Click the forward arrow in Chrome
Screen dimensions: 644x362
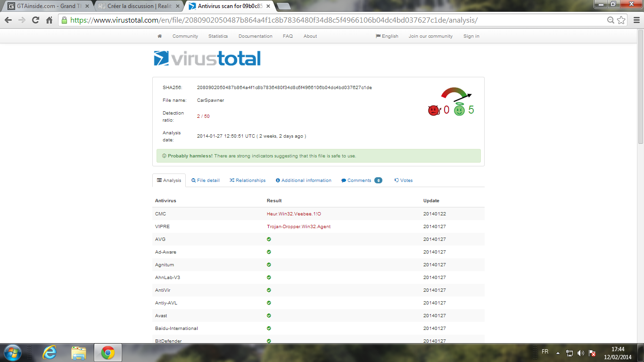coord(22,20)
